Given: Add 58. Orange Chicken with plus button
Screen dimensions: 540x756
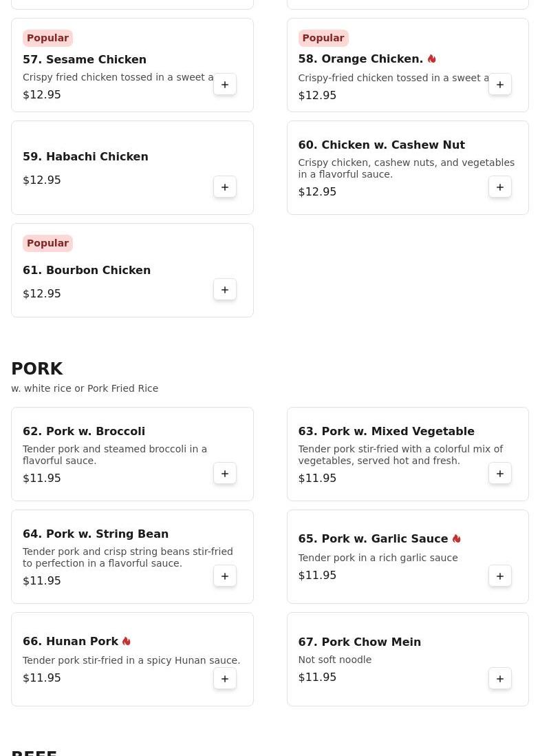Looking at the screenshot, I should pos(500,85).
